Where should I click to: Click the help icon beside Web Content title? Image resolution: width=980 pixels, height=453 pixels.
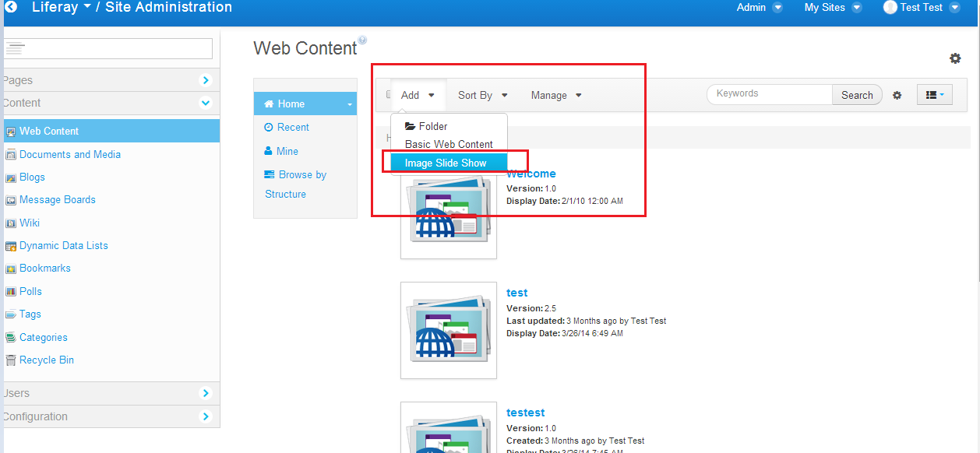point(362,40)
